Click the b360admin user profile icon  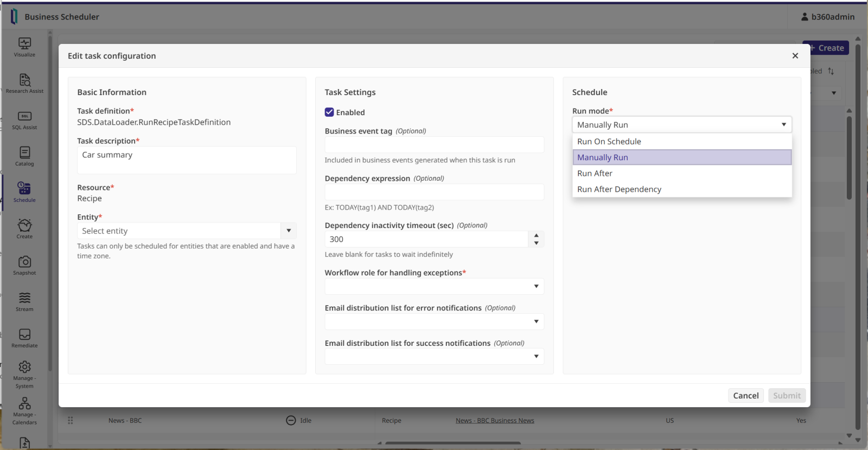(805, 17)
